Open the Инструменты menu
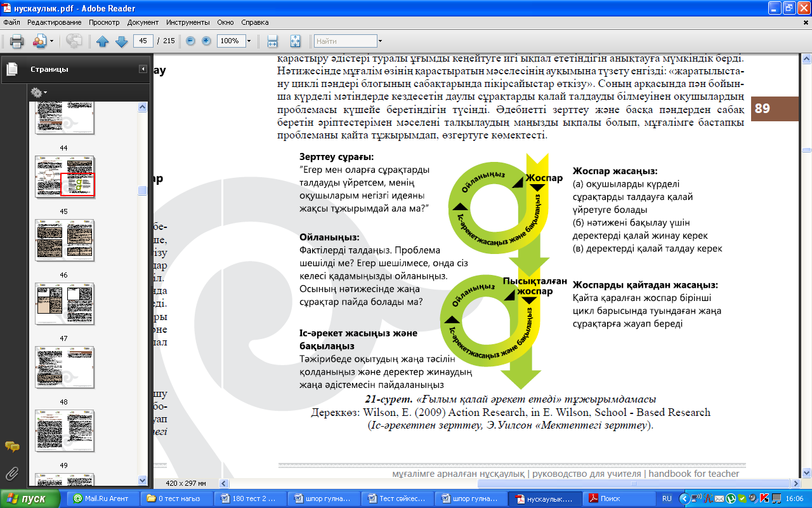Image resolution: width=812 pixels, height=508 pixels. [x=188, y=22]
